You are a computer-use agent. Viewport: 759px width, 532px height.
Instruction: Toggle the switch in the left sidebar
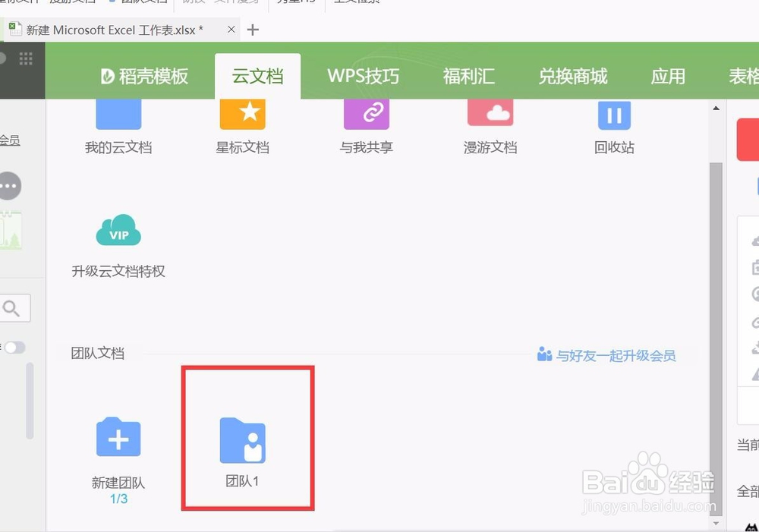pos(14,347)
